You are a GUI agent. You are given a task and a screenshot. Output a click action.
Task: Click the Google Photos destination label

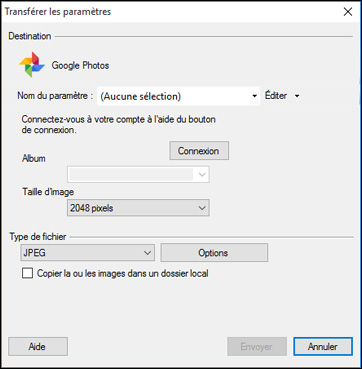(80, 65)
